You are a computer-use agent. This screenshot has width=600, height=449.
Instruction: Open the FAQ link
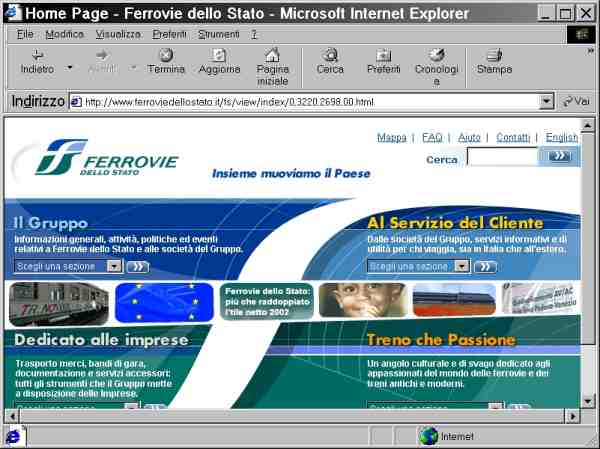click(432, 137)
